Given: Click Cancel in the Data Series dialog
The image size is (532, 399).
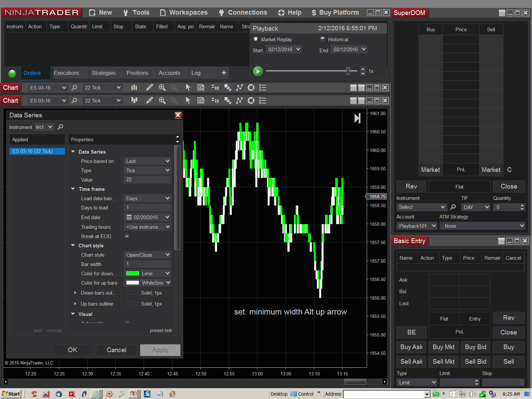Looking at the screenshot, I should coord(116,350).
